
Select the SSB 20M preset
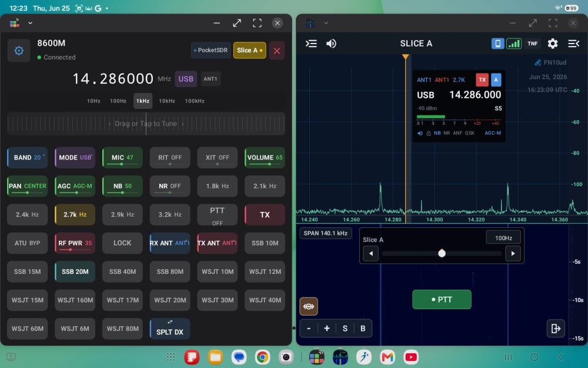(75, 272)
